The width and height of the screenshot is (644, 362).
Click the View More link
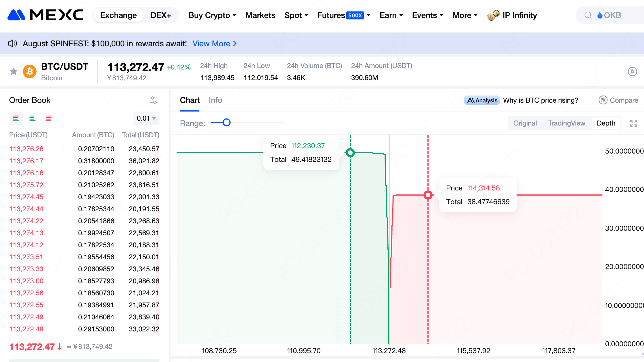[214, 43]
